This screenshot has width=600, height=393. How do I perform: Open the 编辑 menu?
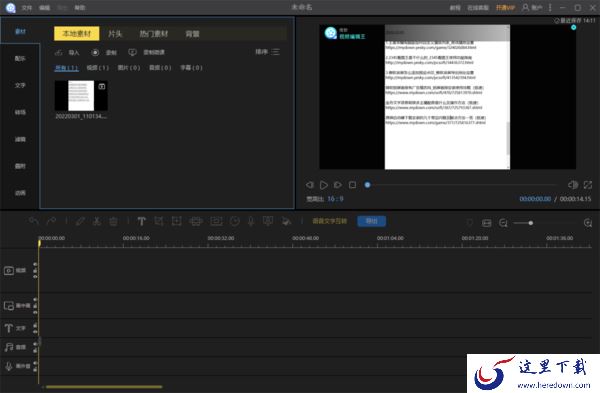click(x=45, y=8)
